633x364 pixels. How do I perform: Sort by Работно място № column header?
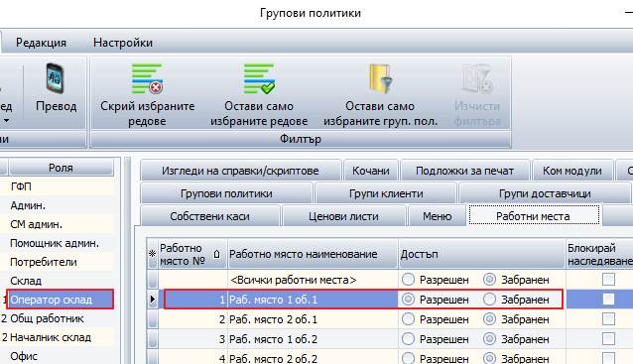pos(192,254)
